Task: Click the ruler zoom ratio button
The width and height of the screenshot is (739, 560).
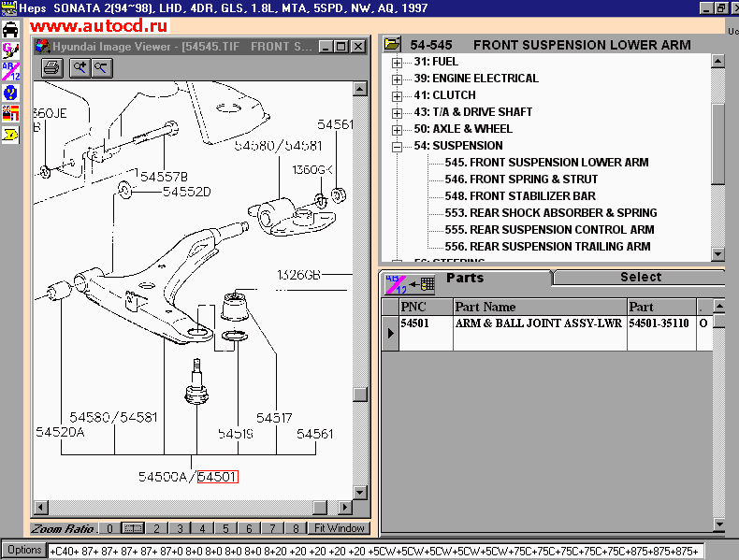Action: [133, 528]
